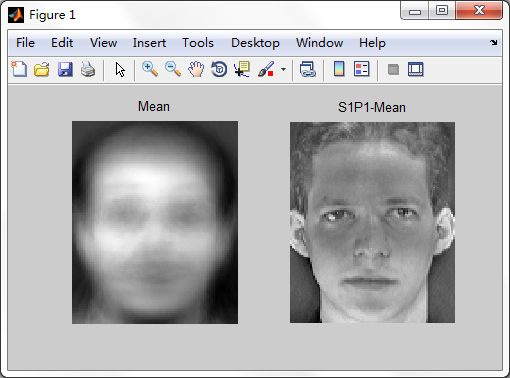Insert Legend using toolbar icon
Screen dimensions: 510x378
click(x=362, y=69)
